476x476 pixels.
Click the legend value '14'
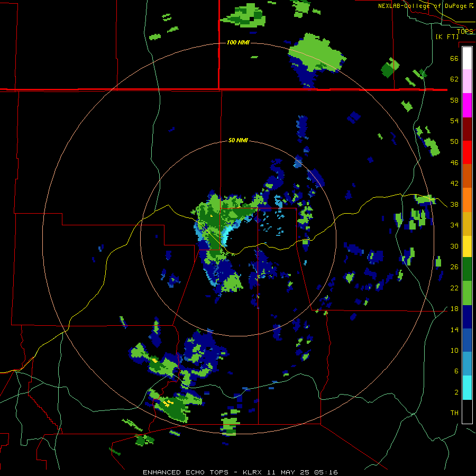tap(454, 329)
